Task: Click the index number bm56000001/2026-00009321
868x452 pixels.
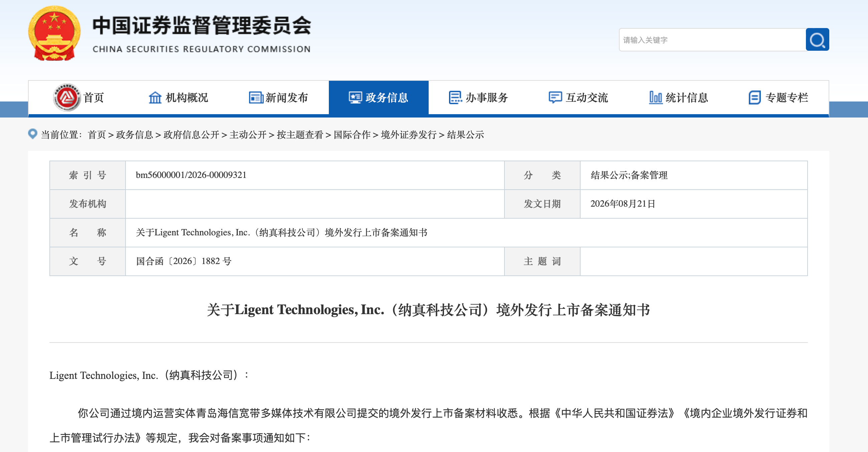Action: [191, 175]
